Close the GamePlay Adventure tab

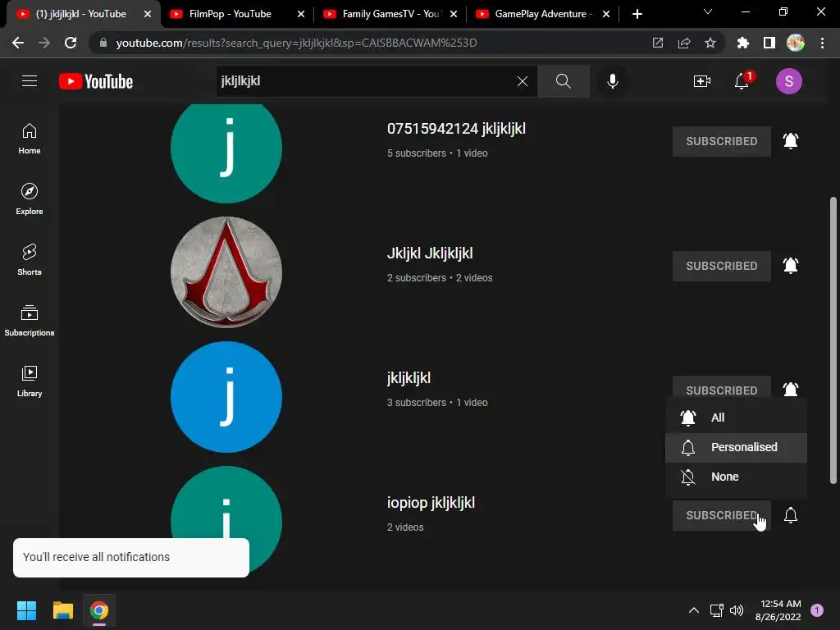[x=606, y=14]
